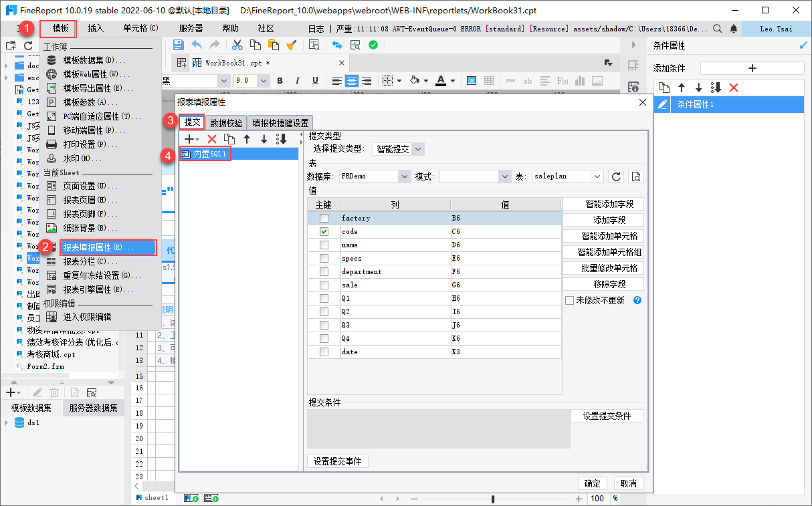Click the help question mark beside 未修改不更新
Image resolution: width=812 pixels, height=506 pixels.
point(637,300)
